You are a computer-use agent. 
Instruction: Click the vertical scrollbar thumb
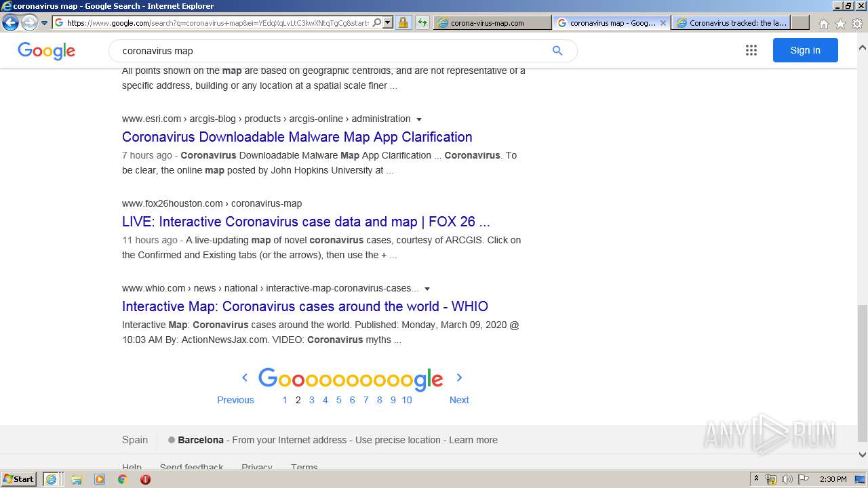coord(862,373)
